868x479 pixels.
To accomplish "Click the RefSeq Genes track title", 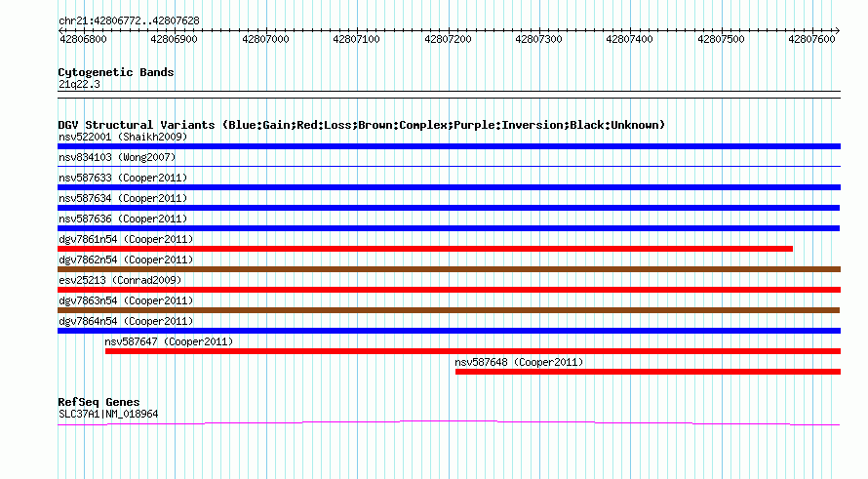I will point(99,402).
